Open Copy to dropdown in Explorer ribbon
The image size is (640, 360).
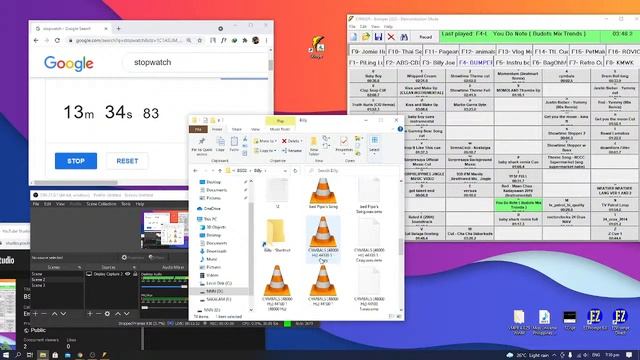[265, 151]
